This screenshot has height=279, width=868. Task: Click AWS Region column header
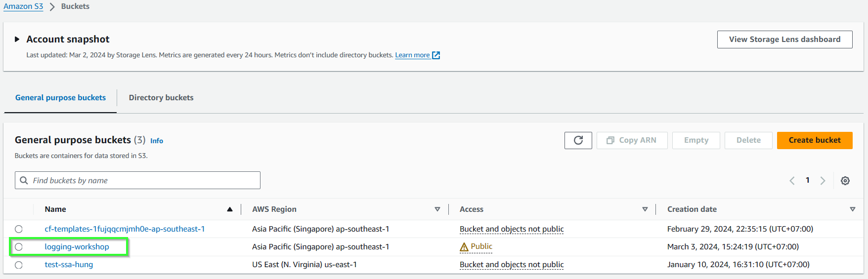pyautogui.click(x=274, y=209)
